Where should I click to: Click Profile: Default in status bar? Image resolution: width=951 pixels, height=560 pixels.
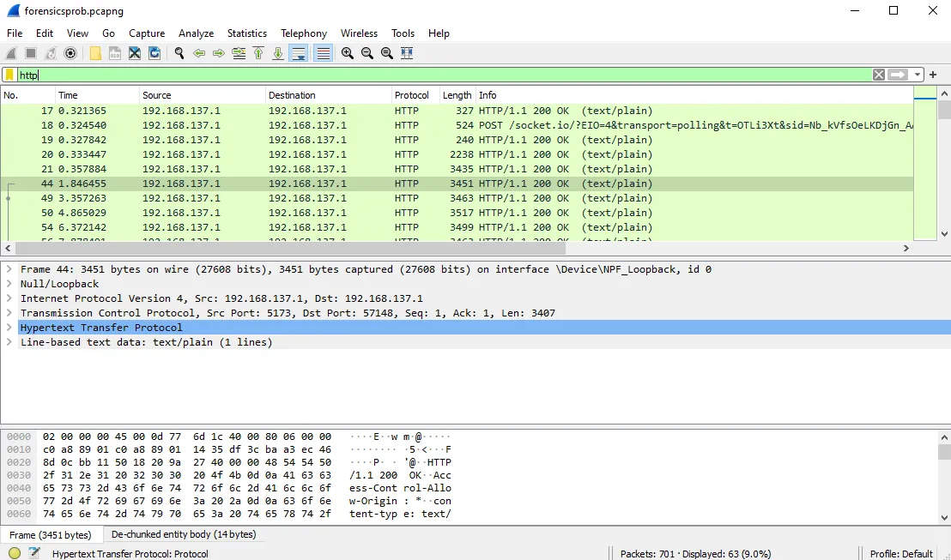click(x=901, y=554)
